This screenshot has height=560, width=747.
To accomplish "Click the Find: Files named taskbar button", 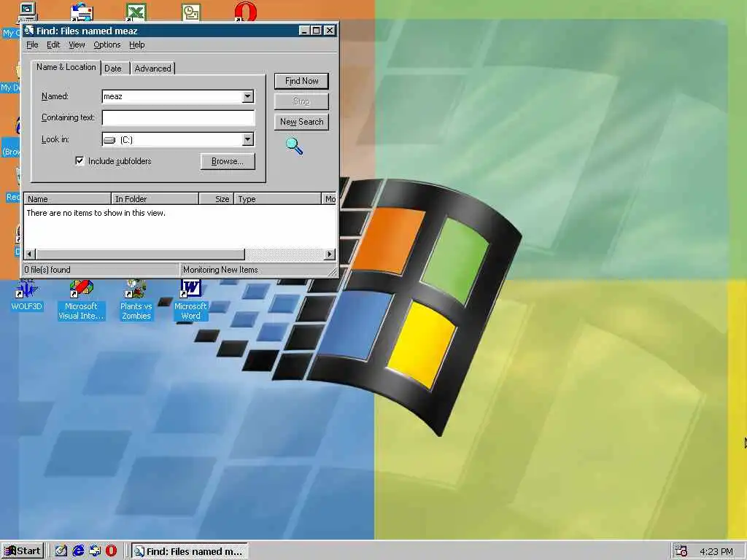I will point(190,551).
